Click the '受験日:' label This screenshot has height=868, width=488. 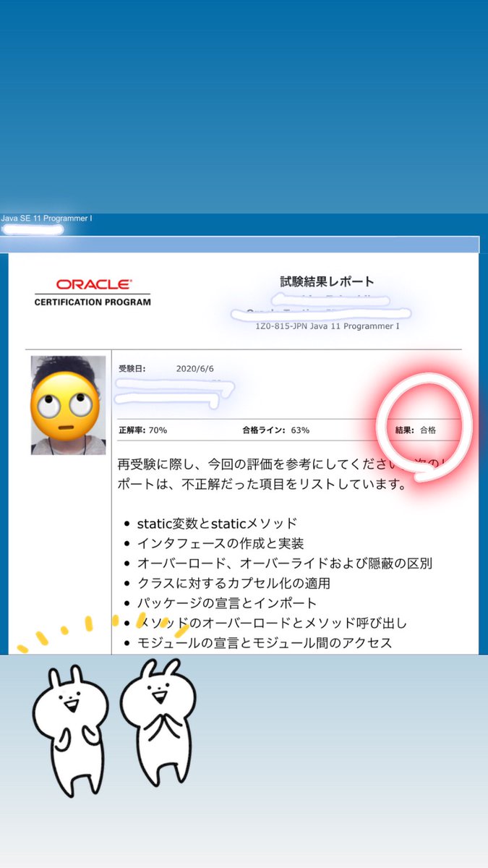[x=132, y=369]
